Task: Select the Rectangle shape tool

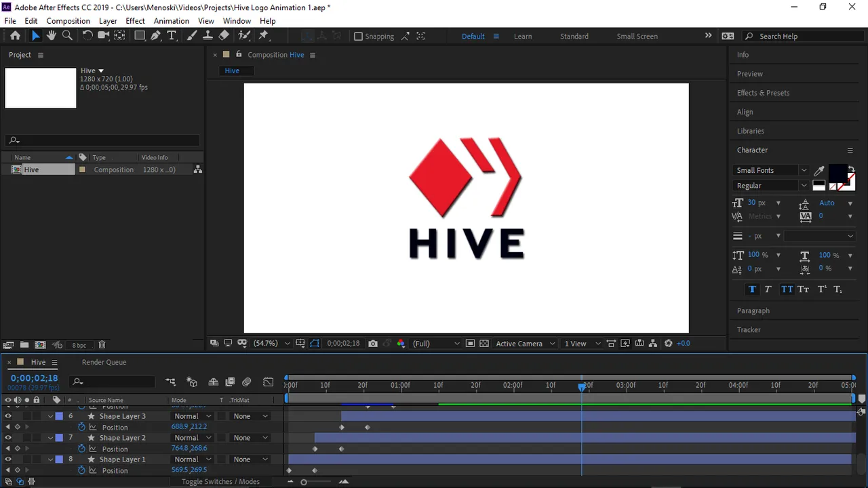Action: click(x=140, y=36)
